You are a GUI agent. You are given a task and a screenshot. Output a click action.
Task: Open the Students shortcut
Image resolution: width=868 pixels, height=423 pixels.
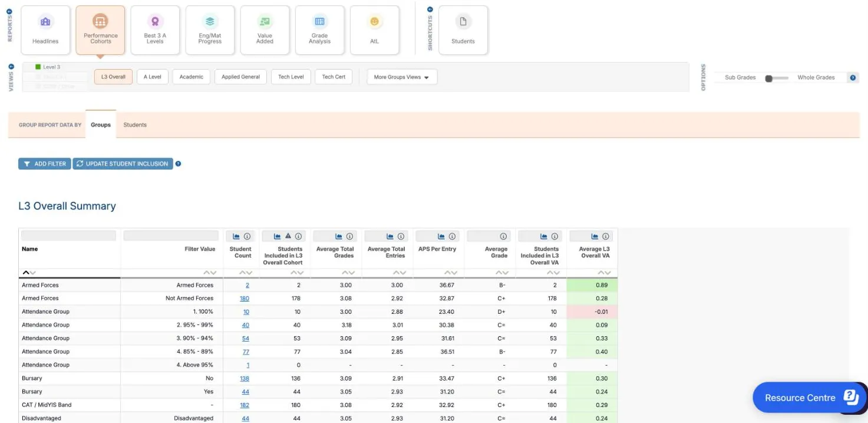pyautogui.click(x=463, y=30)
